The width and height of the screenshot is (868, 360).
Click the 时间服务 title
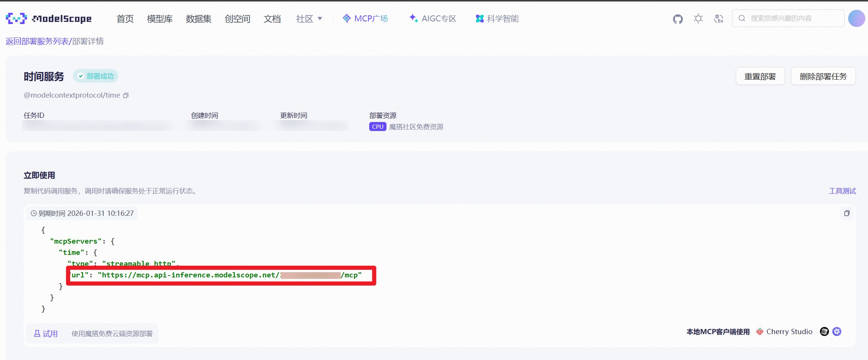(44, 76)
